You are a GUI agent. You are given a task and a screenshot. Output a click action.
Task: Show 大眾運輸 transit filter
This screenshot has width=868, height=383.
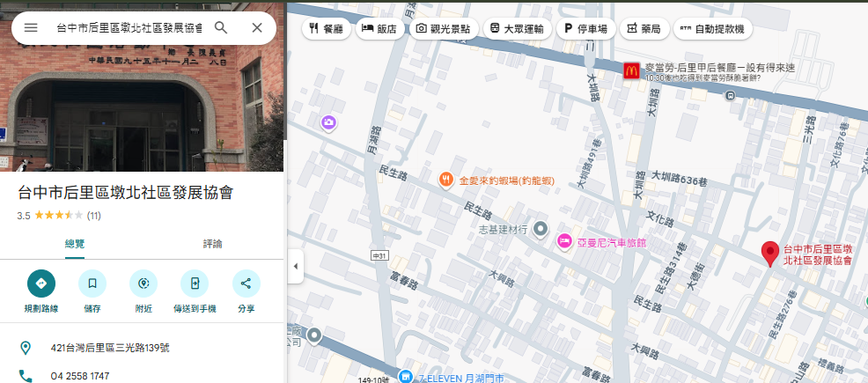519,29
